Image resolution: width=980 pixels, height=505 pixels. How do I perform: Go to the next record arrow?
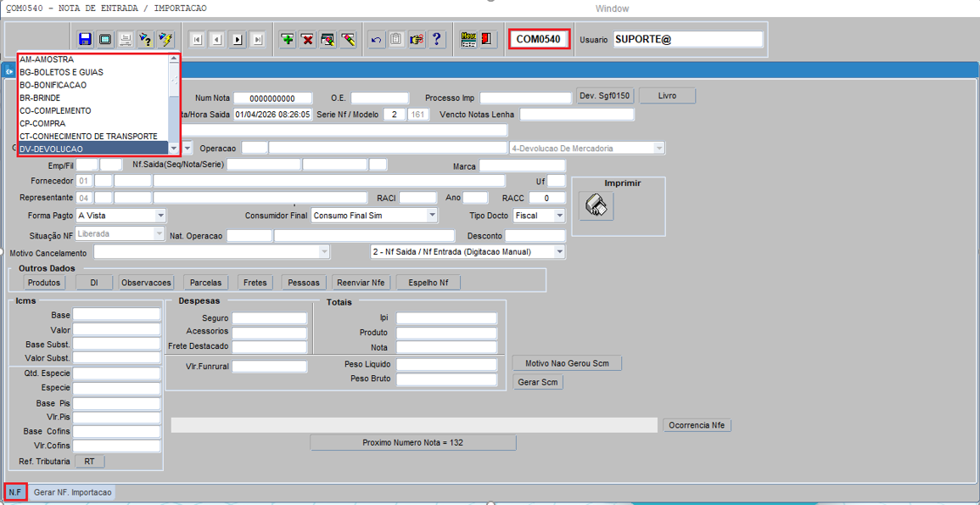coord(238,40)
